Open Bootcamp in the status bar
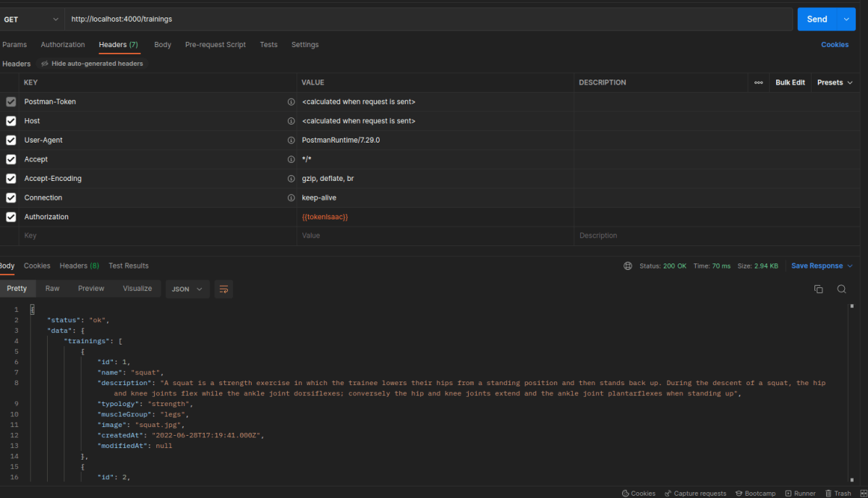 pyautogui.click(x=755, y=493)
